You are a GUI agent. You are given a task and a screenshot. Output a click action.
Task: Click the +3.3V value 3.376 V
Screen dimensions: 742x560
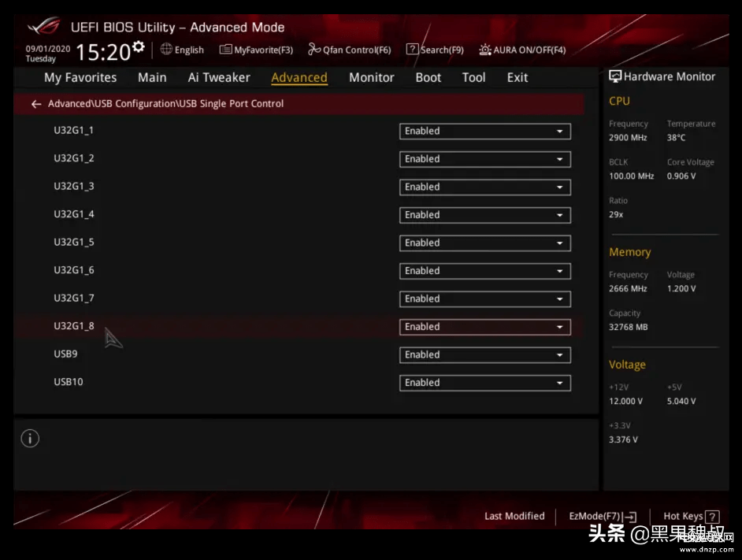623,439
